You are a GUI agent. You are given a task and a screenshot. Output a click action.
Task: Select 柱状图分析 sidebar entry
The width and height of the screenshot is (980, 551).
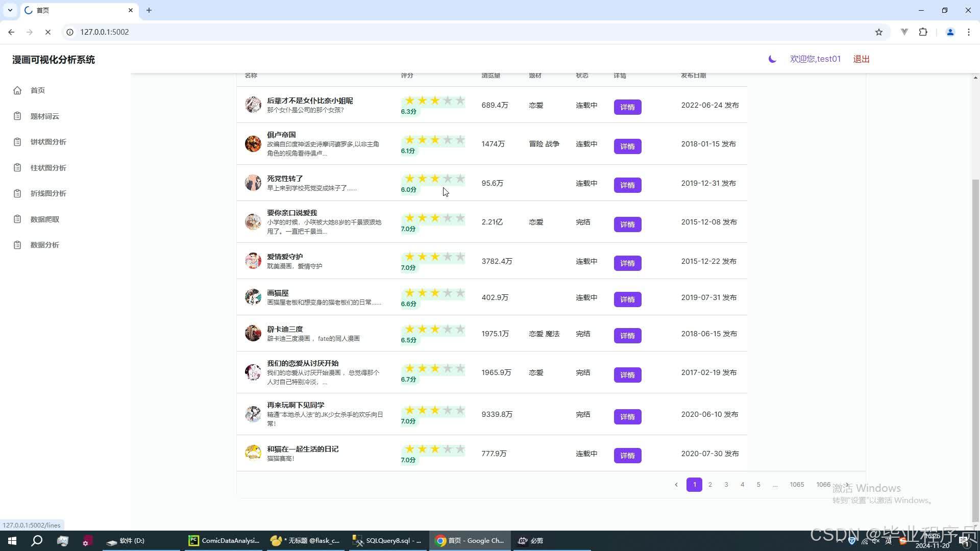tap(48, 168)
